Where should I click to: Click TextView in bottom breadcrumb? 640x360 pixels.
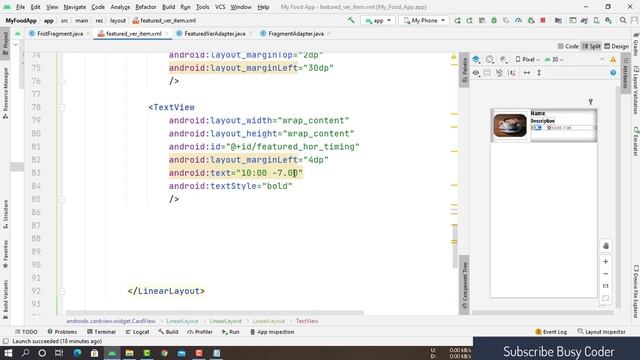pos(307,321)
